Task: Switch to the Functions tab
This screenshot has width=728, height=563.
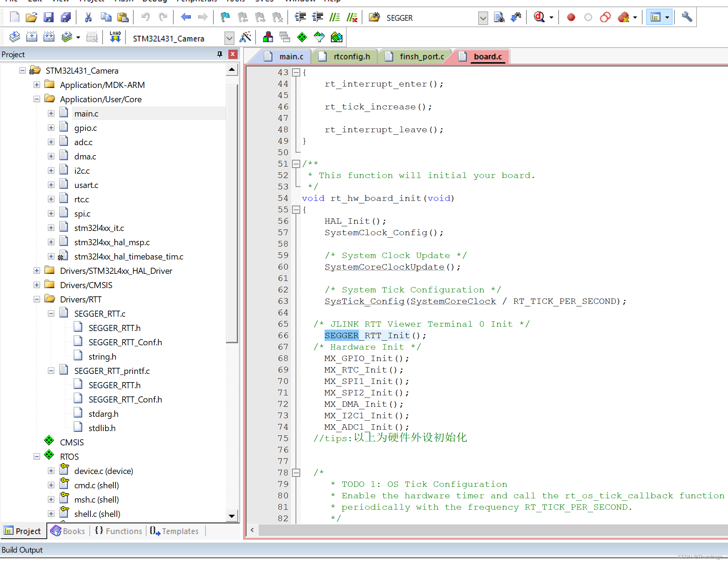Action: (119, 531)
